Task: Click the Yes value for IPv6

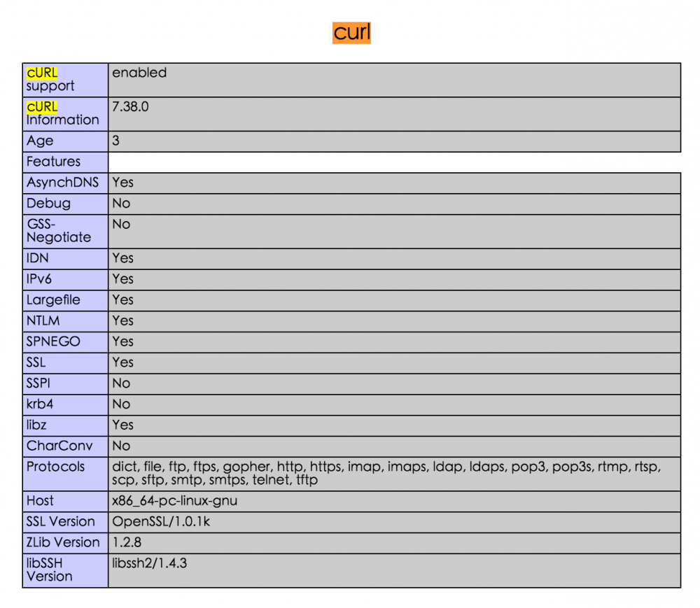Action: coord(122,279)
